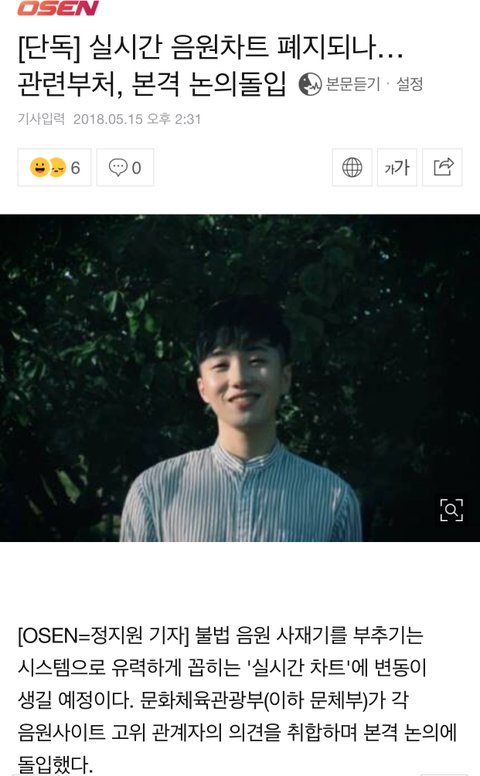Click the headline 실시간 음원차트 폐지되나
The width and height of the screenshot is (480, 776).
click(x=246, y=48)
